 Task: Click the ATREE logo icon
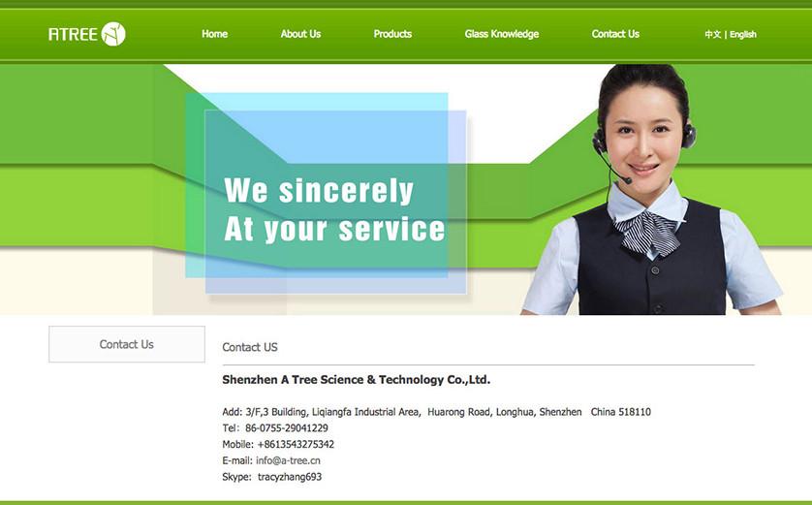point(113,34)
